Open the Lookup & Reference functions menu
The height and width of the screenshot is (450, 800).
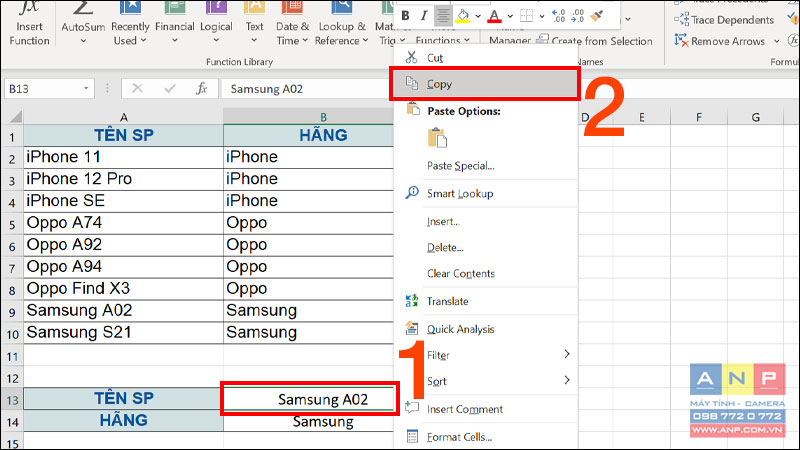342,24
